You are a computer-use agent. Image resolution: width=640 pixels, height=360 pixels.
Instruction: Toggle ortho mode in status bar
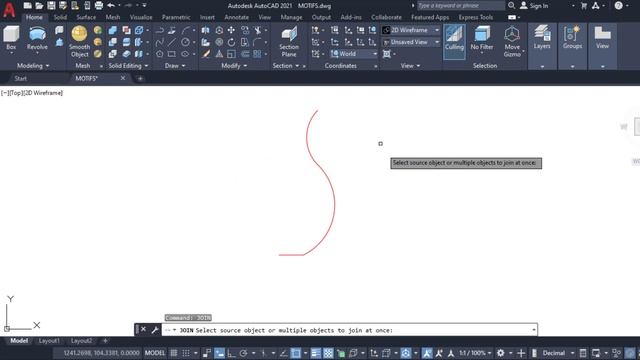[x=232, y=353]
